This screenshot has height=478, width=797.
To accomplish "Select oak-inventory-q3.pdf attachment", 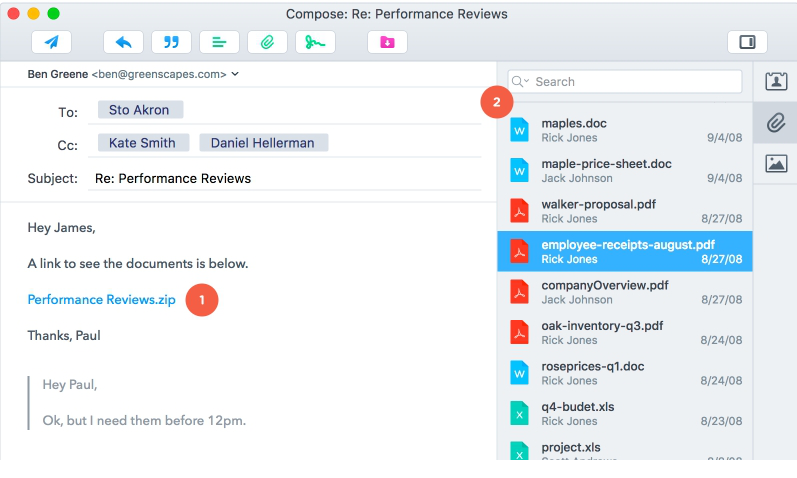I will 625,332.
